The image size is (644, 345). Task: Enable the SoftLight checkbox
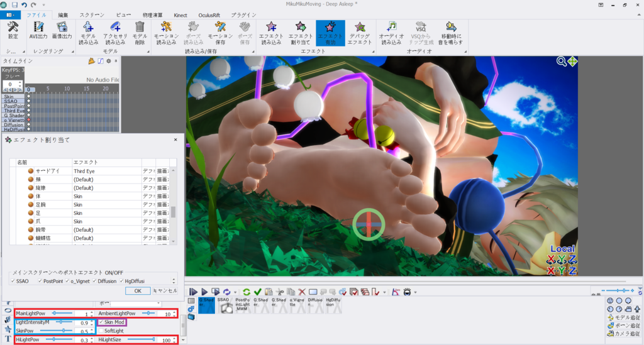tap(101, 331)
